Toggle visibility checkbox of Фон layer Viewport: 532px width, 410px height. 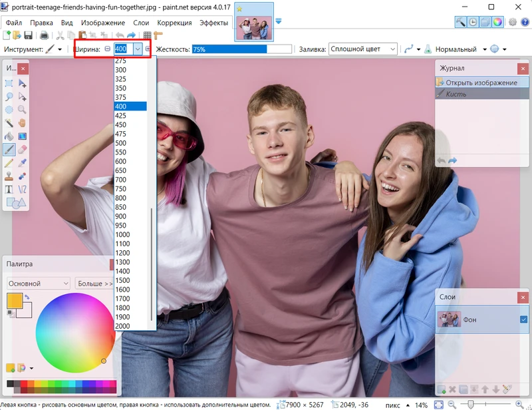tap(523, 319)
